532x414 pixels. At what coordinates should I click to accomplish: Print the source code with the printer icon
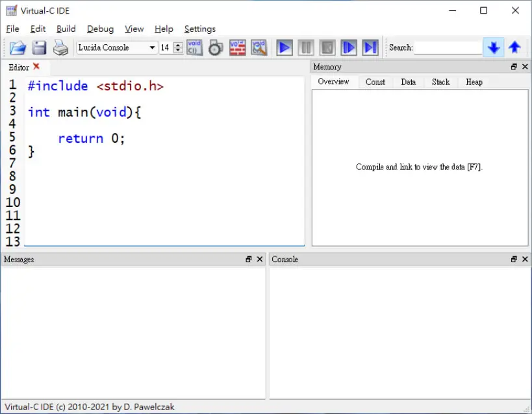[x=60, y=47]
